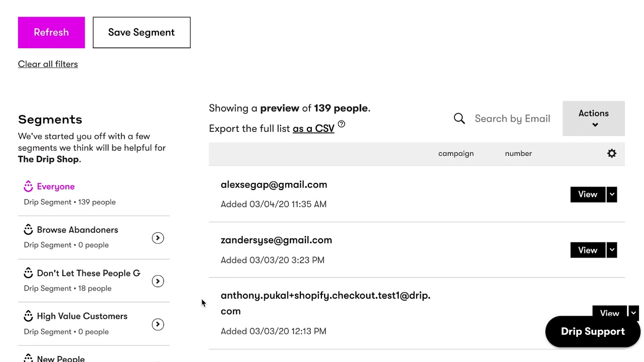The width and height of the screenshot is (644, 362).
Task: Click the Save Segment button
Action: point(141,33)
